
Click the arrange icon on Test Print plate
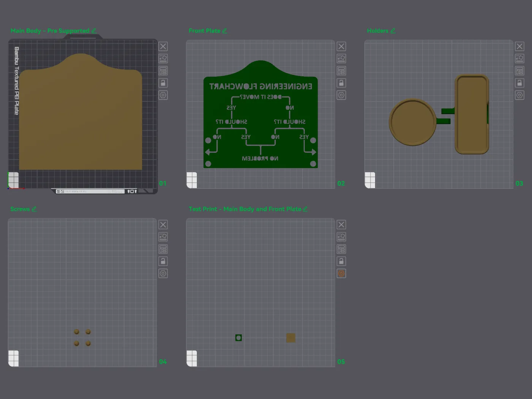point(341,236)
